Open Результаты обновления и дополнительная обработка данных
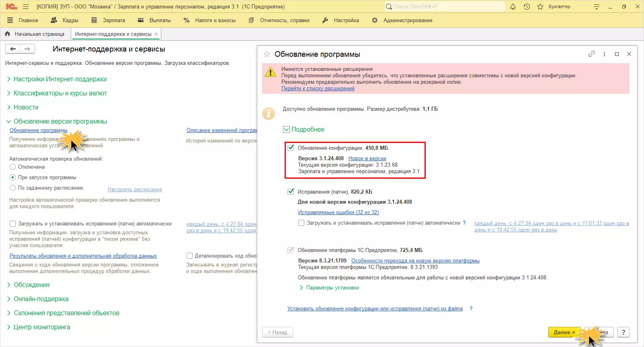The height and width of the screenshot is (347, 644). click(x=83, y=256)
